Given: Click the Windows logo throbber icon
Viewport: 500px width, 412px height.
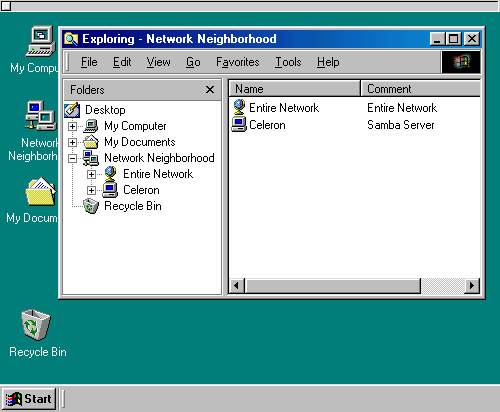Looking at the screenshot, I should point(461,62).
